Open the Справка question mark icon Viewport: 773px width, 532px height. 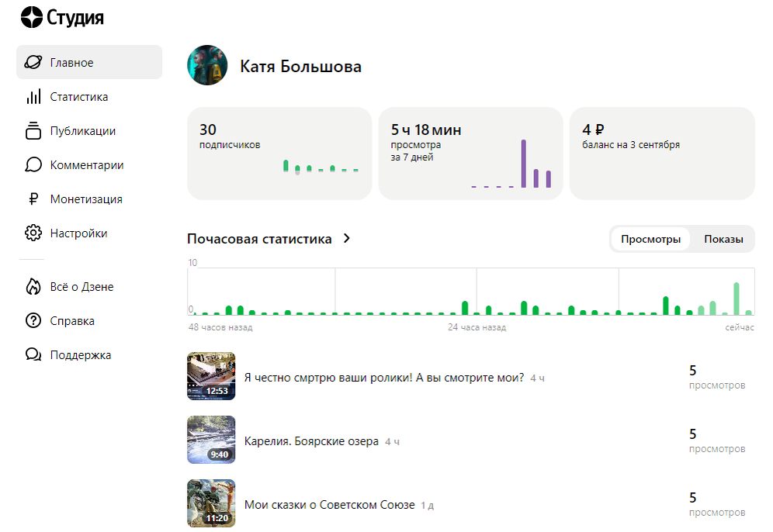click(x=33, y=321)
